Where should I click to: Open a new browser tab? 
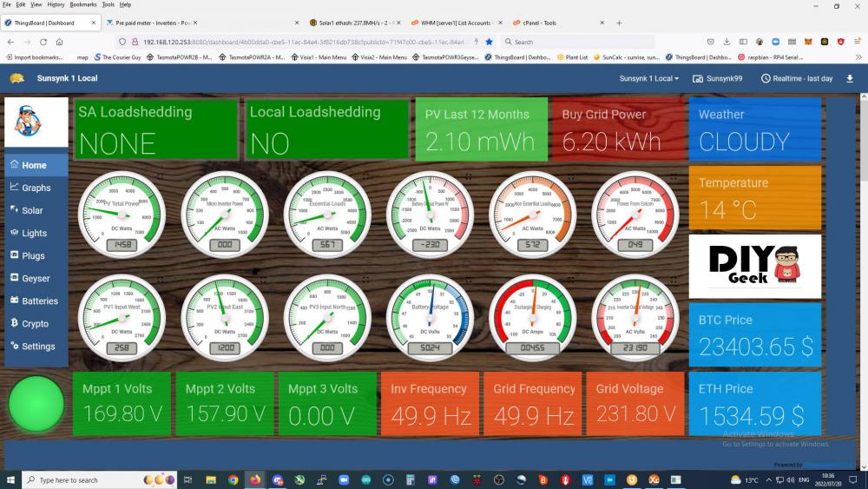pos(619,23)
